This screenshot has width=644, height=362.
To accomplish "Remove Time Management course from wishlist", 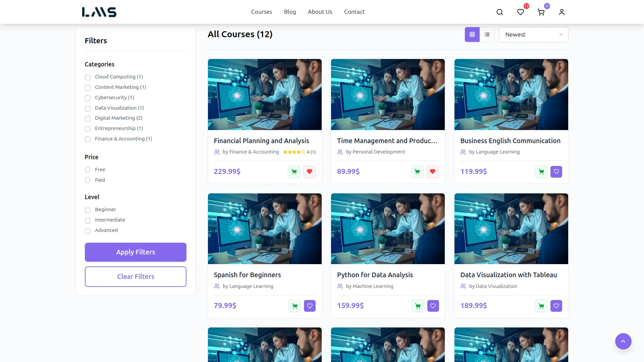I will tap(433, 172).
